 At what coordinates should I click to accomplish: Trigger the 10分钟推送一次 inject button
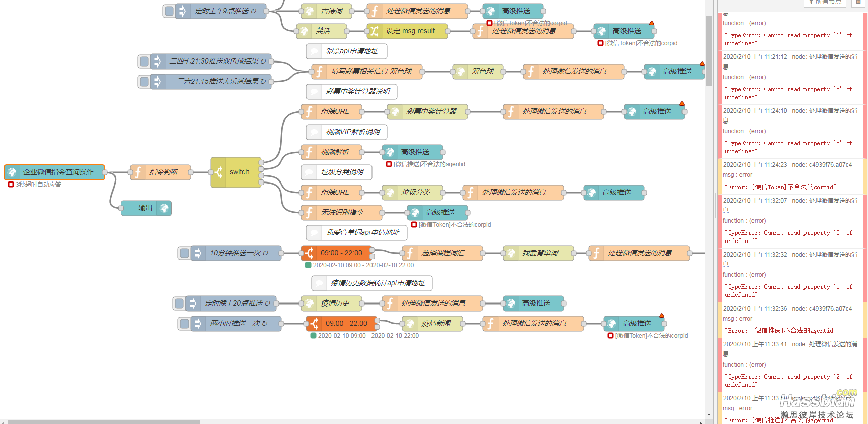[184, 253]
